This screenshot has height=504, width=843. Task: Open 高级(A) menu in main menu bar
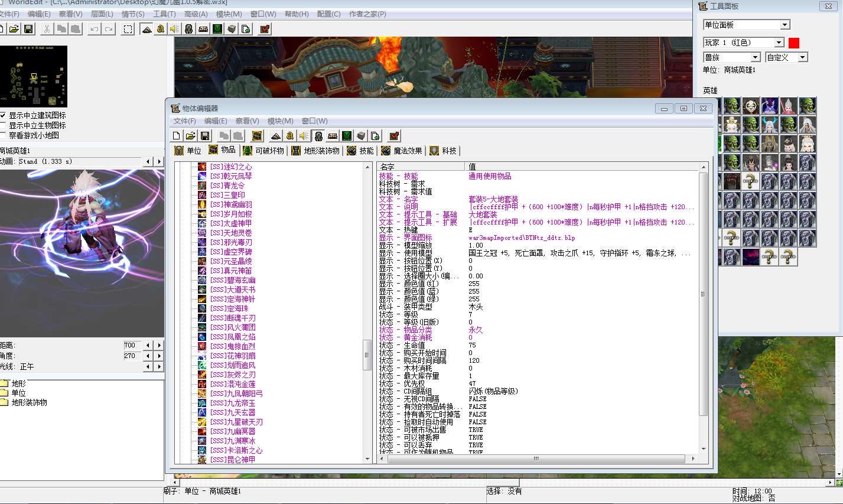[x=196, y=14]
